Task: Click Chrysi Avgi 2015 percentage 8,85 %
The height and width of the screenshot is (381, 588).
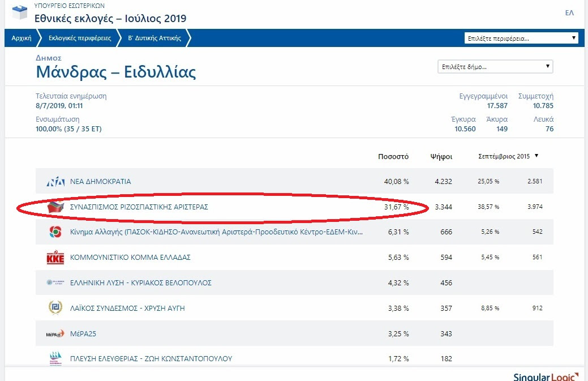Action: click(x=490, y=308)
